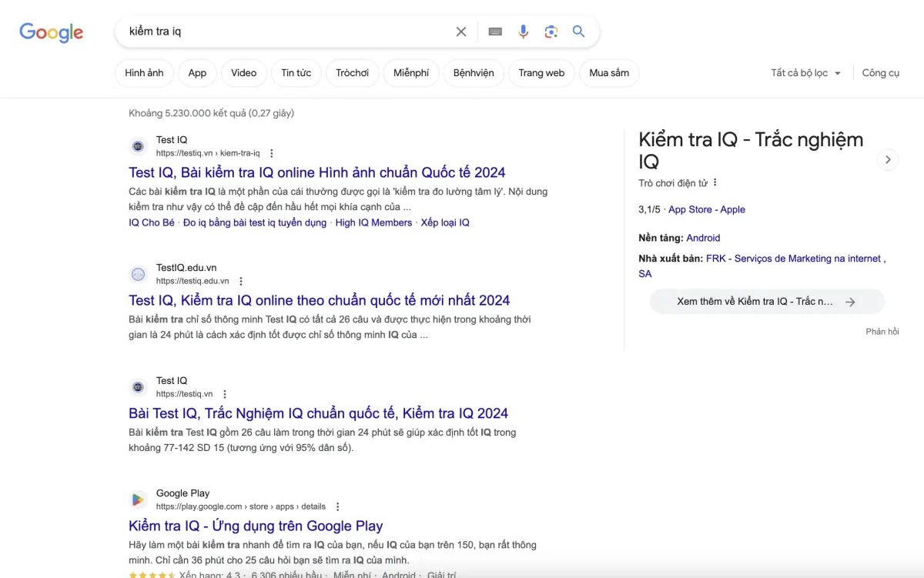Open 'Bài Test IQ, Trắc Nghiệm IQ' result
Screen dimensions: 924x578
[x=319, y=413]
